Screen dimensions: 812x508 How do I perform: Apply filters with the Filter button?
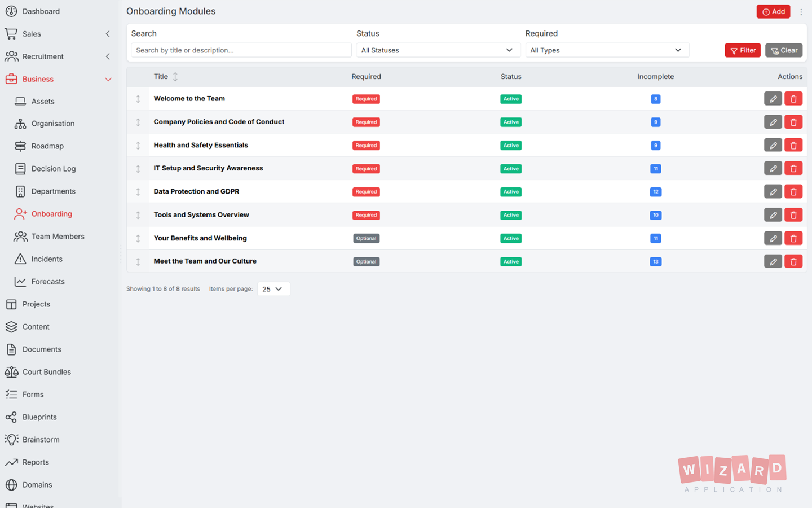pyautogui.click(x=743, y=50)
